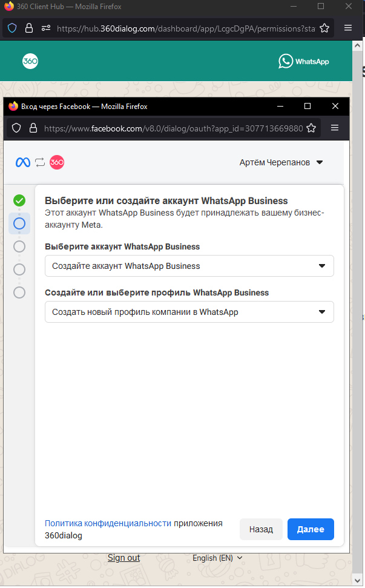Image resolution: width=365 pixels, height=588 pixels.
Task: Click label 'Выберите аккаунт WhatsApp Business'
Action: [x=122, y=246]
